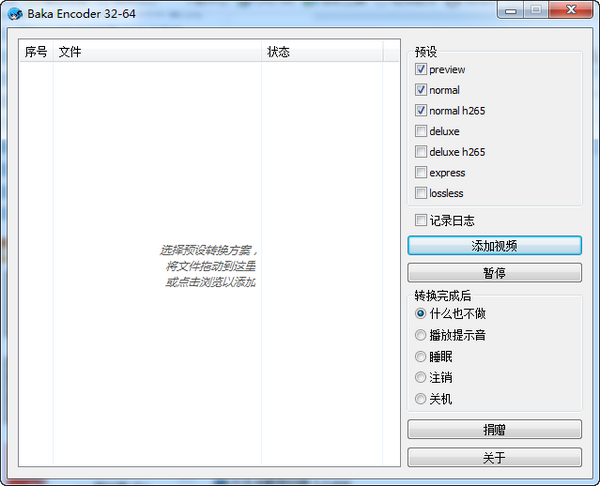The height and width of the screenshot is (486, 600).
Task: Check the deluxe h265 preset
Action: [x=421, y=152]
